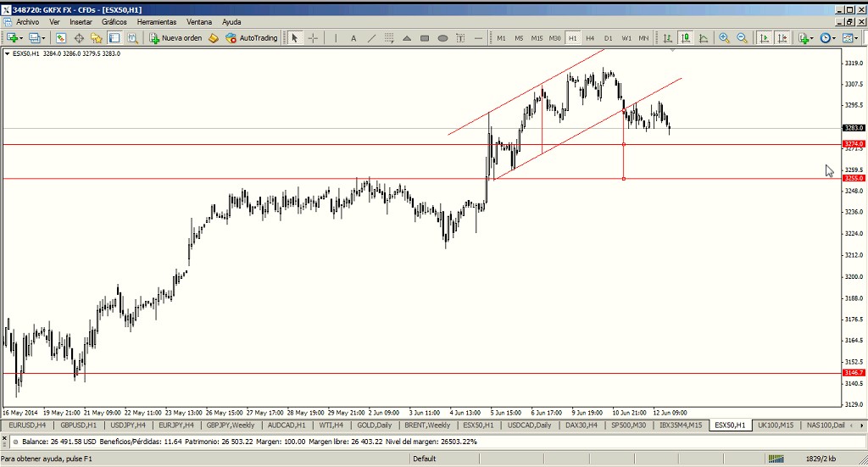Switch chart to Bar Chart mode
The image size is (868, 467).
coord(668,37)
